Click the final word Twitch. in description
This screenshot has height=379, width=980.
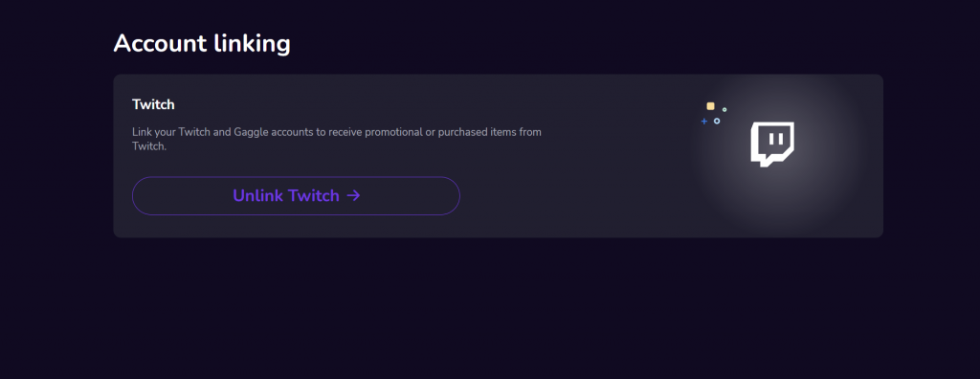[148, 146]
